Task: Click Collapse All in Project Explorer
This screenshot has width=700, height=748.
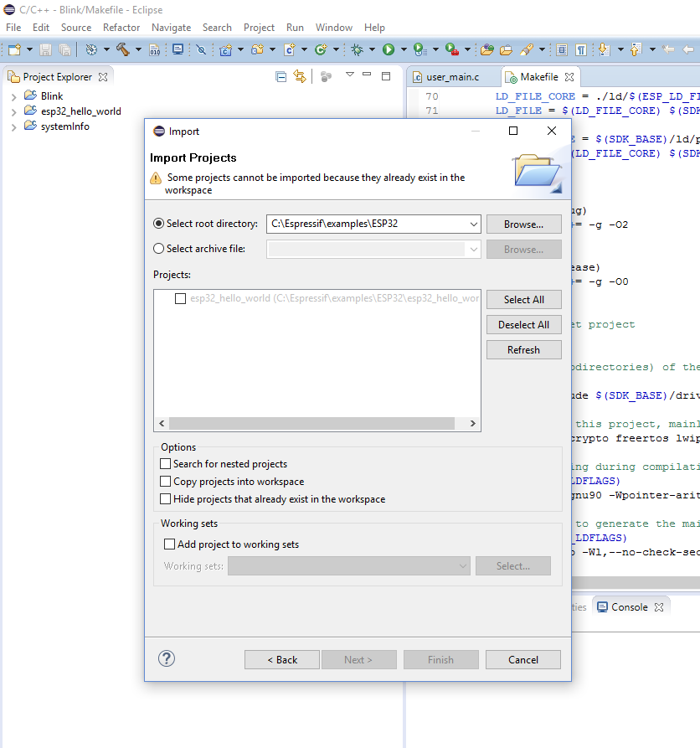Action: [281, 76]
